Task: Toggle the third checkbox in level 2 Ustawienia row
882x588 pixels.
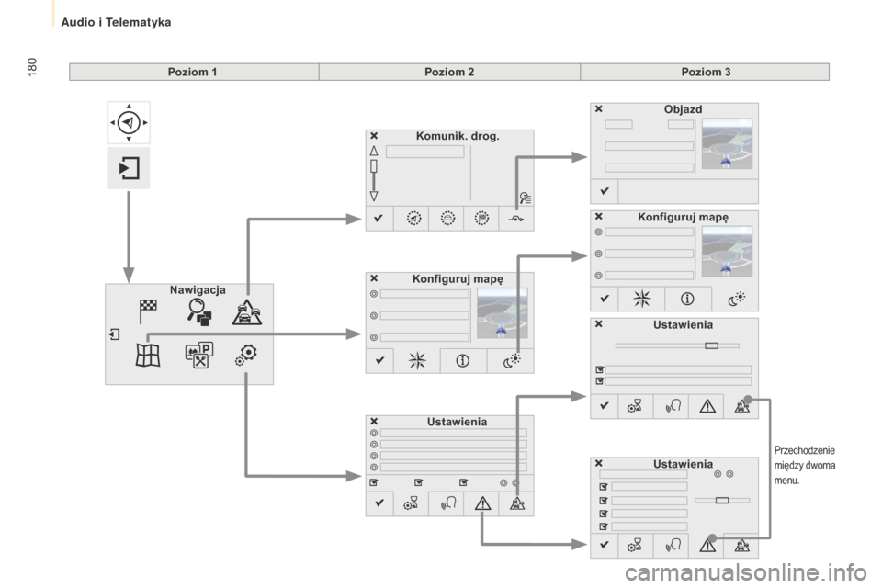Action: click(x=463, y=482)
